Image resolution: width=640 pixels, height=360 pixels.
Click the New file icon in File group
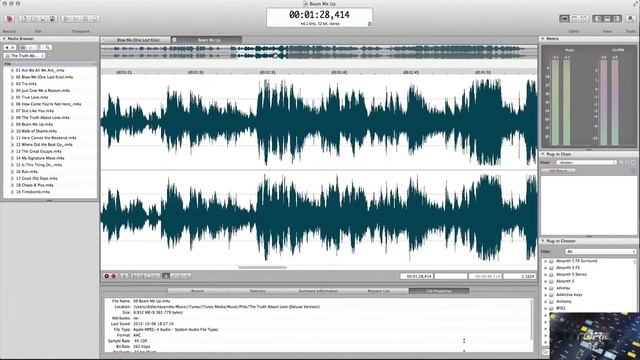tap(24, 19)
